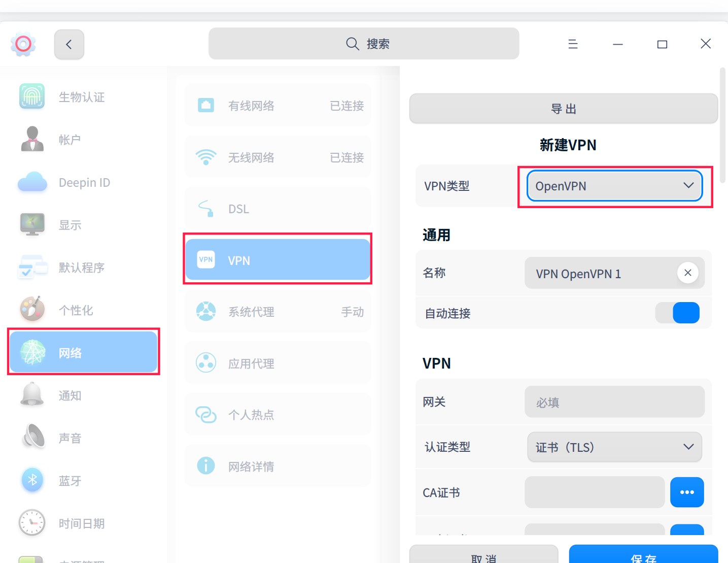
Task: Click the Display monitor icon
Action: (x=32, y=224)
